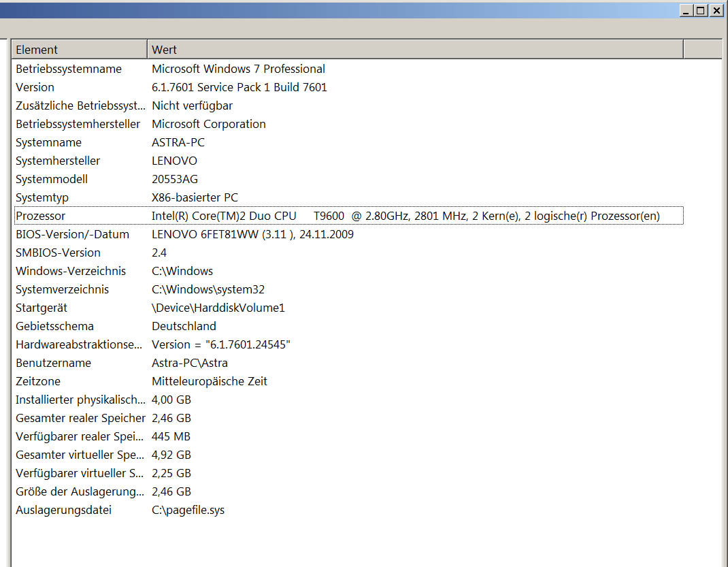The height and width of the screenshot is (567, 728).
Task: Select the Zeitzone row label
Action: pyautogui.click(x=38, y=381)
